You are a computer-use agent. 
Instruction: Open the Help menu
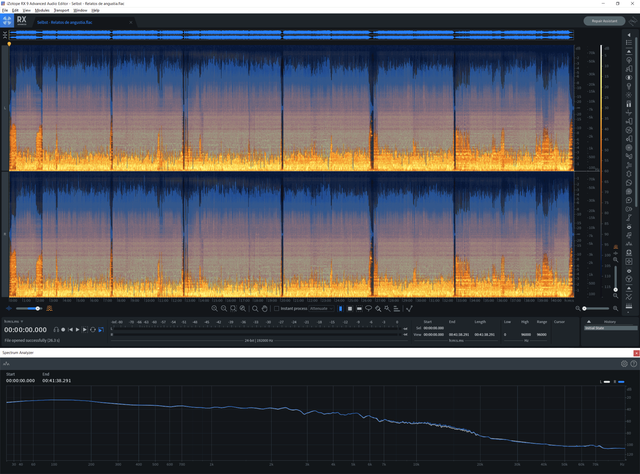click(96, 10)
